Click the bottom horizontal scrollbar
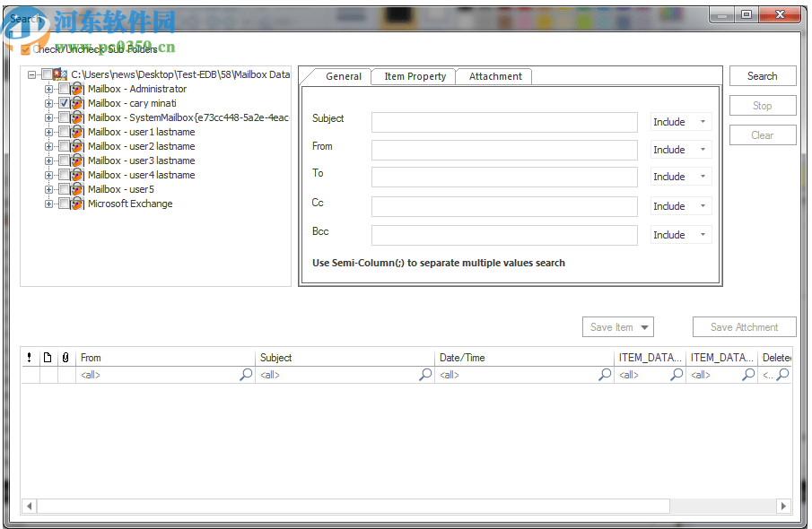Image resolution: width=812 pixels, height=529 pixels. click(x=359, y=506)
